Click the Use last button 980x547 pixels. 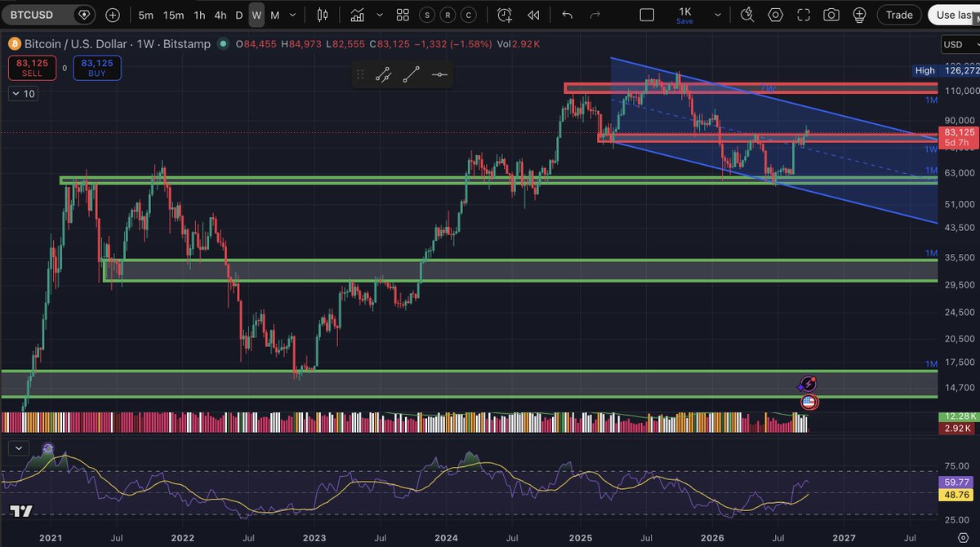[x=954, y=15]
